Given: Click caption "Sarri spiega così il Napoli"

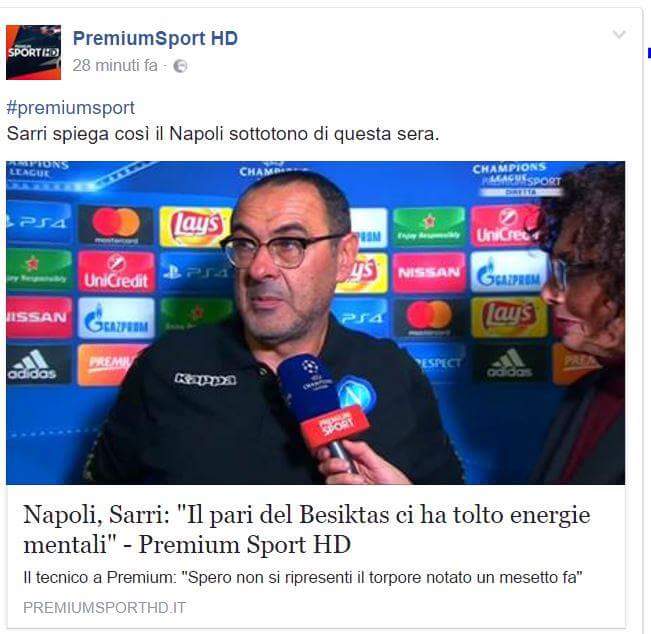Looking at the screenshot, I should coord(223,134).
